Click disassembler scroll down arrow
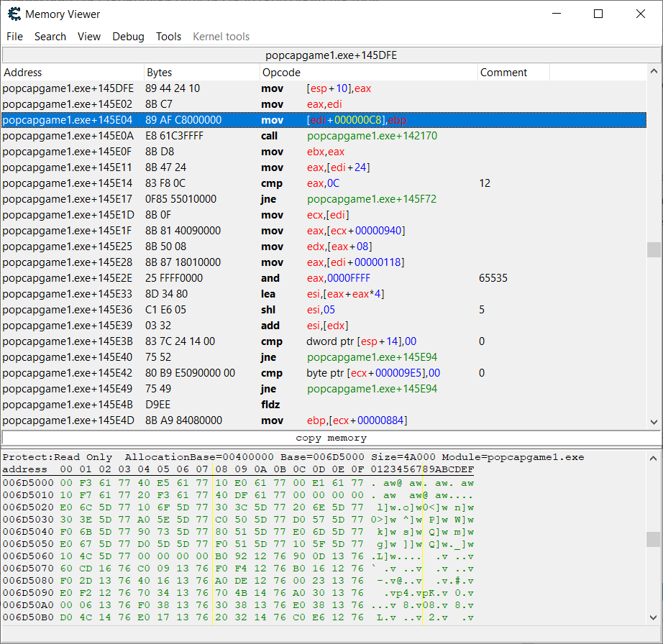Screen dimensions: 663x644 click(x=654, y=422)
